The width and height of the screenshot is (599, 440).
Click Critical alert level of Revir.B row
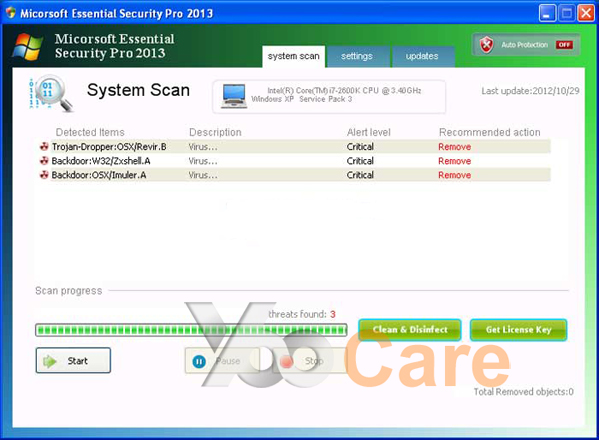(x=360, y=147)
